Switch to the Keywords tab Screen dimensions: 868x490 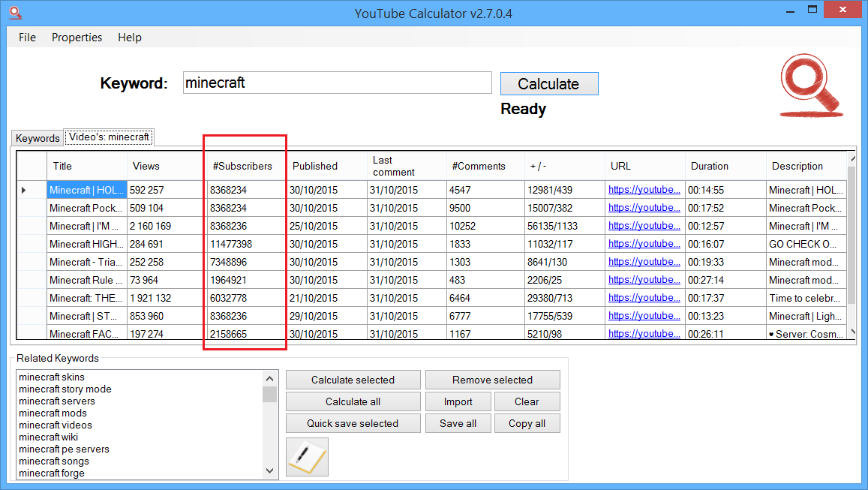pyautogui.click(x=37, y=138)
